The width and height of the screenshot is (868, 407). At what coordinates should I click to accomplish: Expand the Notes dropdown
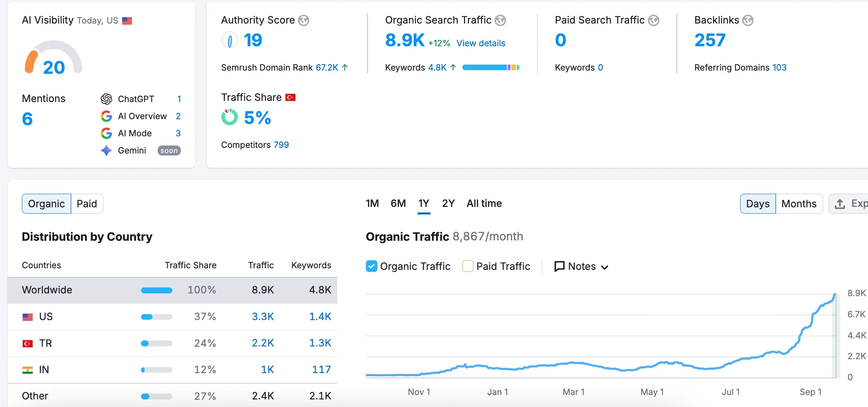[581, 266]
